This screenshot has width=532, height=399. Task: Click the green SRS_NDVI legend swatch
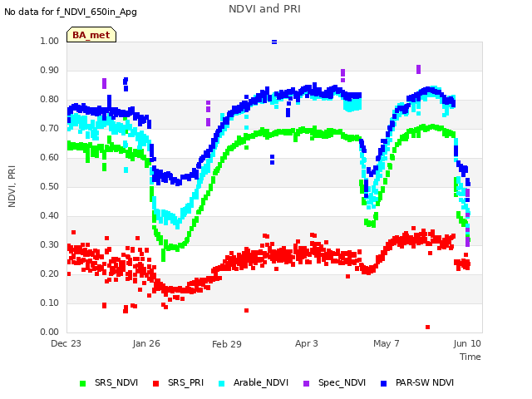point(82,383)
